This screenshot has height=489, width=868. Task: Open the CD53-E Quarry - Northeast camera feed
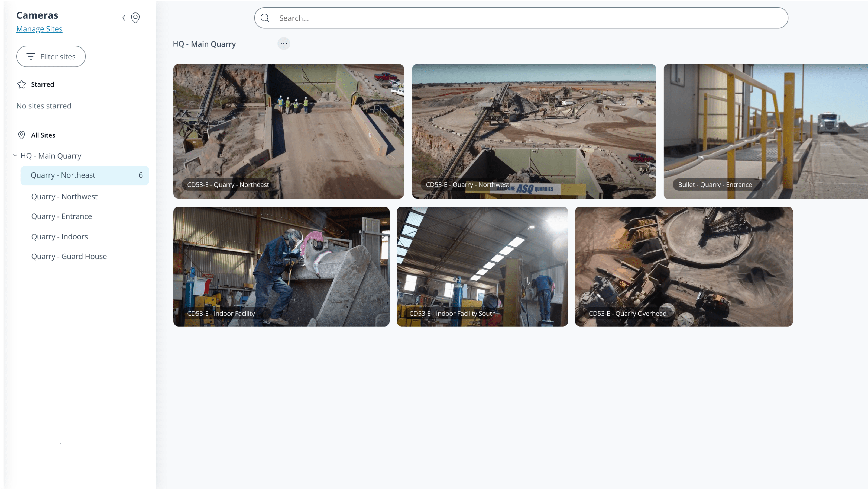pyautogui.click(x=289, y=132)
